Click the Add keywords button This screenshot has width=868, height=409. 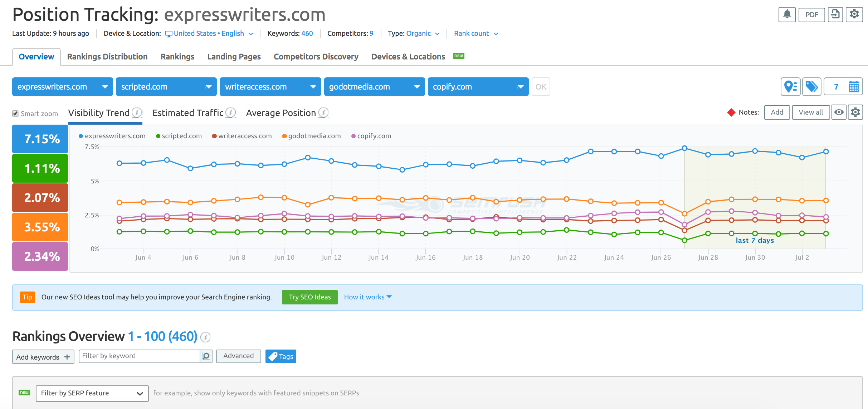(x=43, y=357)
